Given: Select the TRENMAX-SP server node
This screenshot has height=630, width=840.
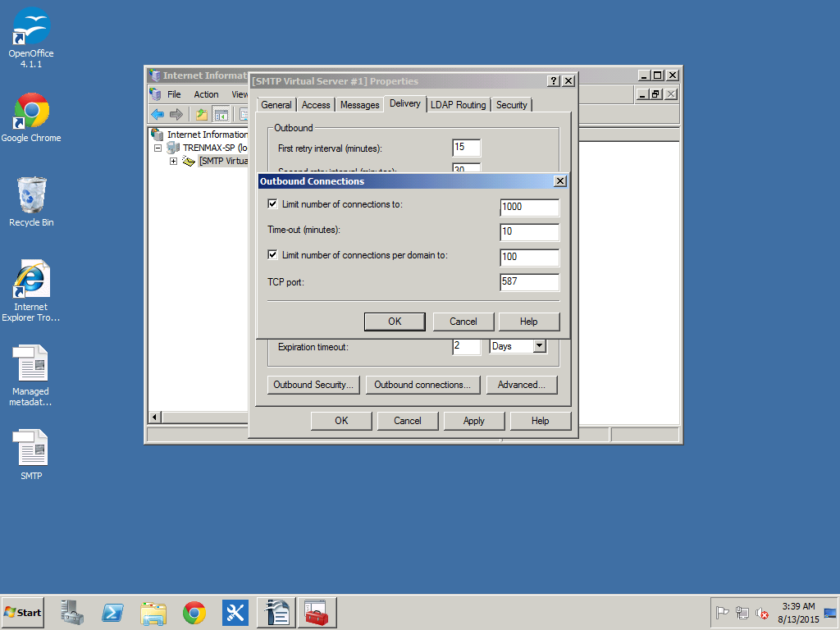Looking at the screenshot, I should point(215,148).
